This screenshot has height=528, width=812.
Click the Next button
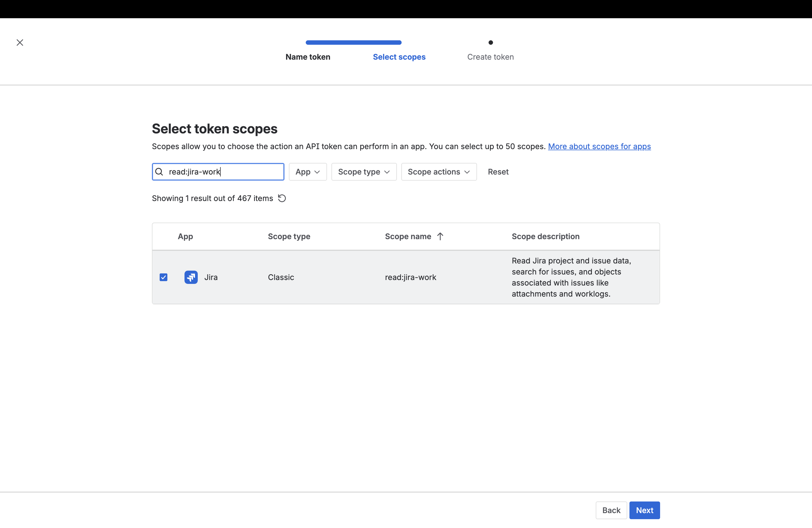[x=644, y=510]
